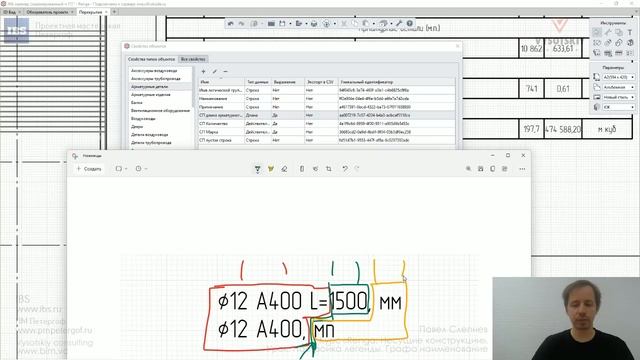This screenshot has height=360, width=640.
Task: Open Snipping Tool more options menu
Action: (x=522, y=169)
